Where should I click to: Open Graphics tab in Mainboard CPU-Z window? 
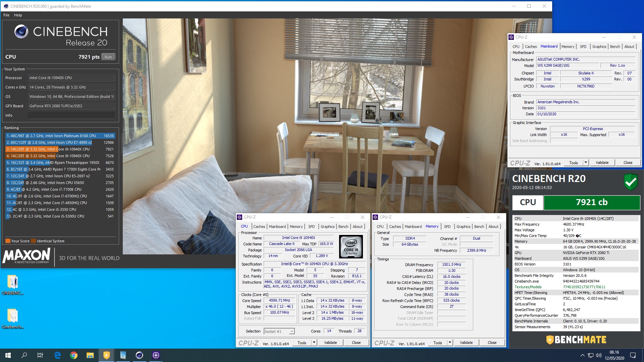tap(599, 47)
